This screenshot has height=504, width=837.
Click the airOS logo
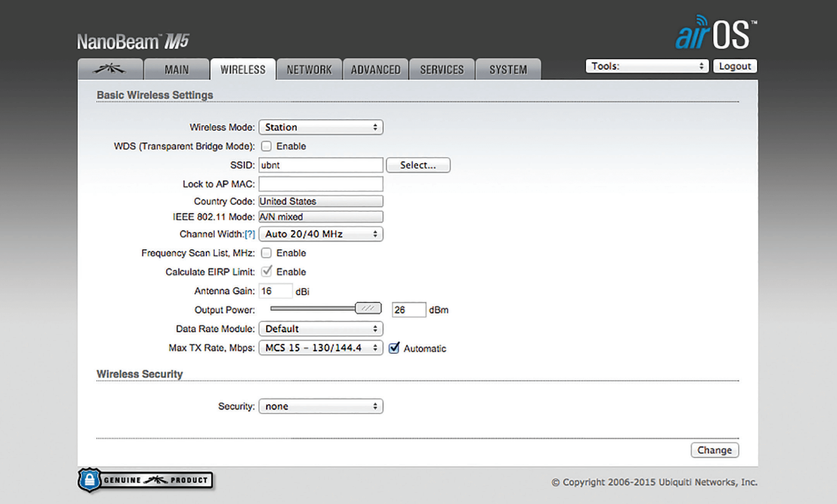pyautogui.click(x=716, y=33)
